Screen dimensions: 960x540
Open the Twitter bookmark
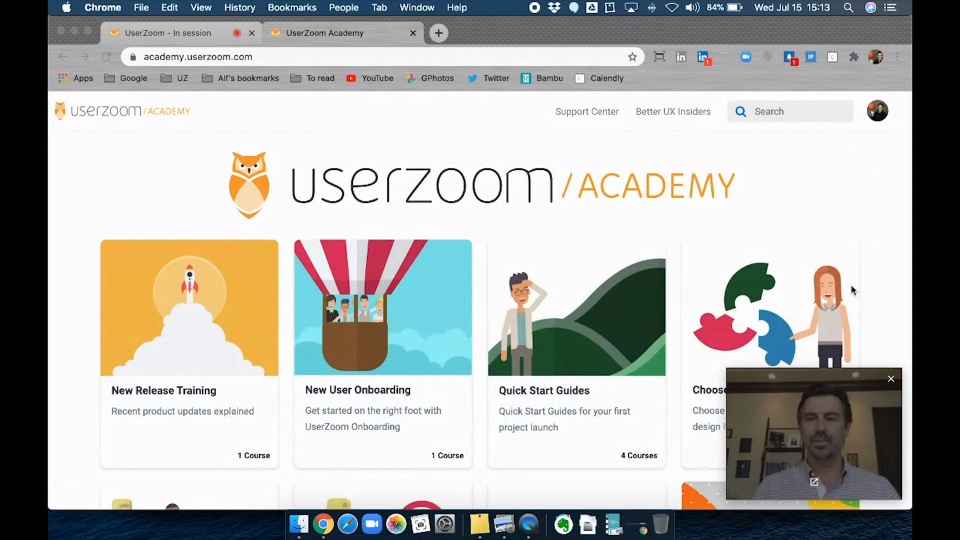pos(489,78)
